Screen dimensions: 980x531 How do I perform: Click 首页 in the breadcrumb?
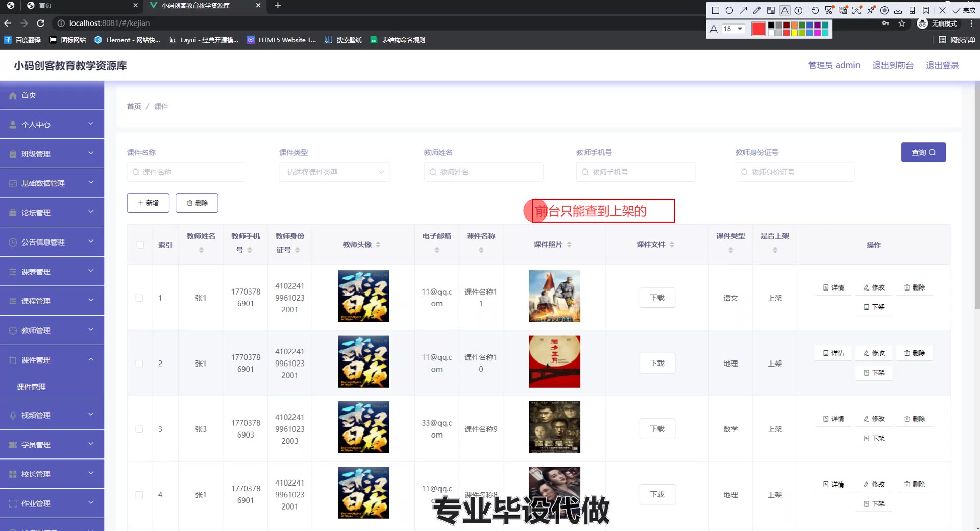[x=134, y=106]
